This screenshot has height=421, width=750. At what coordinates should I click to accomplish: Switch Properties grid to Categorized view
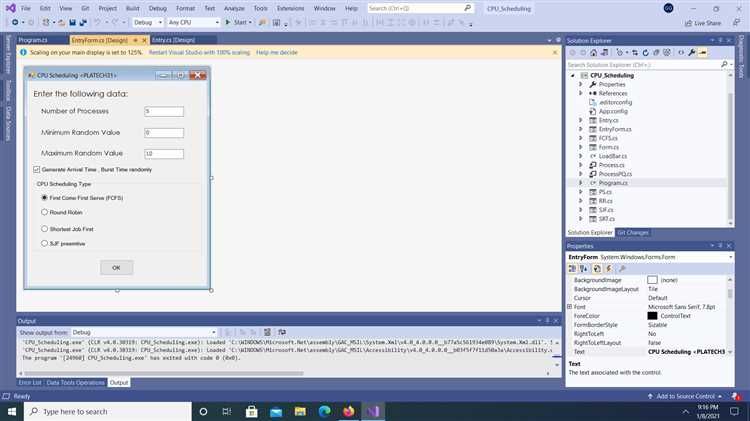click(572, 269)
